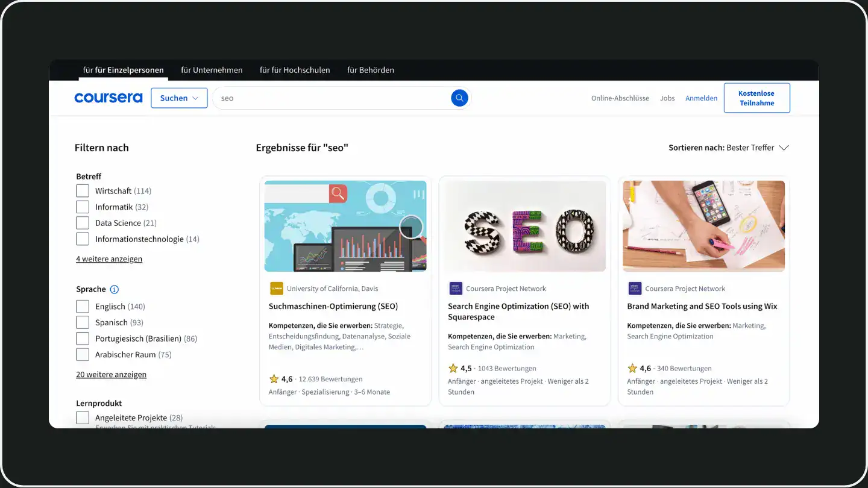Select the Spanisch language checkbox

click(83, 322)
